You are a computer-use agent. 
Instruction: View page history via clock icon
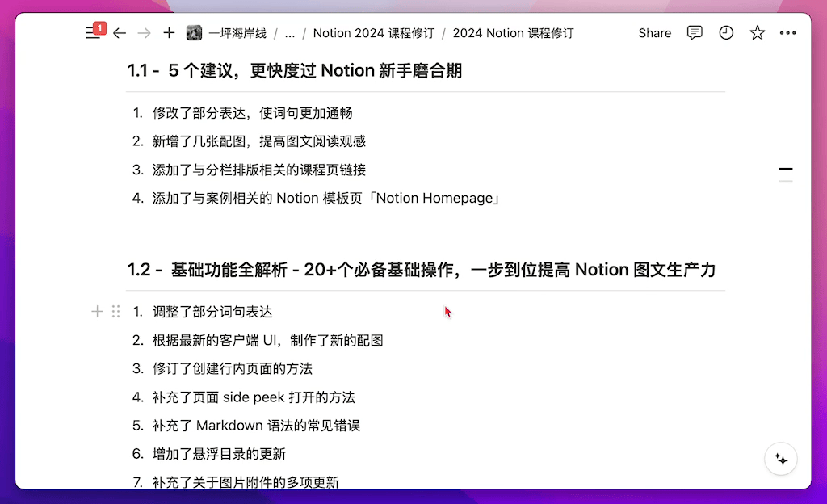726,32
